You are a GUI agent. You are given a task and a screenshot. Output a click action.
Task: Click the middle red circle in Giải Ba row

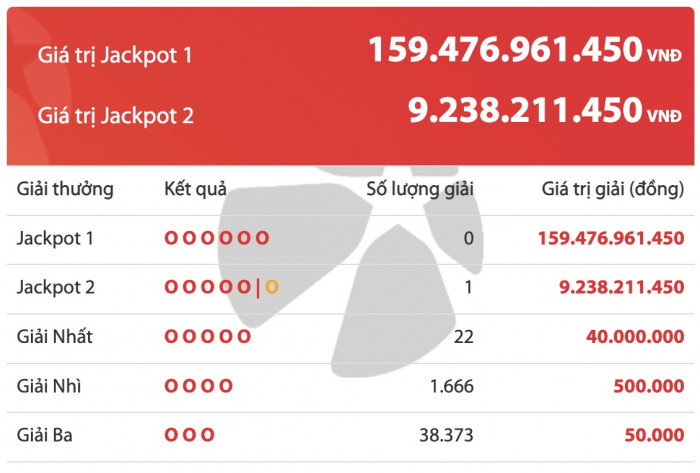click(189, 435)
